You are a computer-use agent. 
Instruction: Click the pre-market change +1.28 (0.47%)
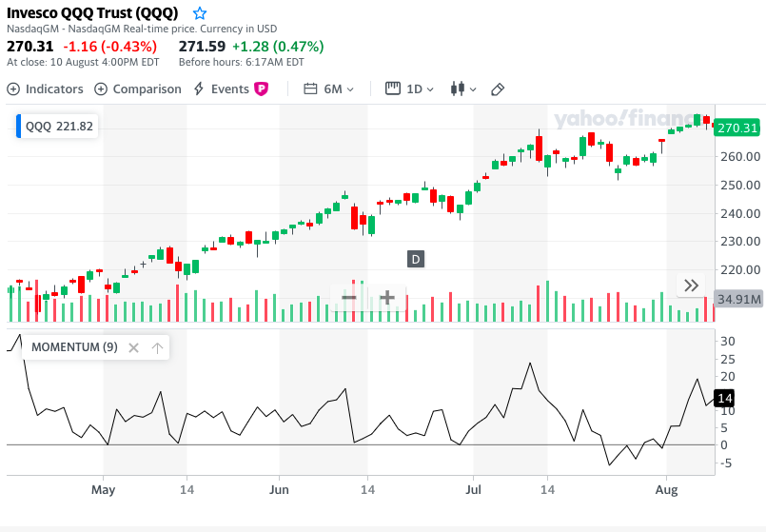(x=278, y=47)
